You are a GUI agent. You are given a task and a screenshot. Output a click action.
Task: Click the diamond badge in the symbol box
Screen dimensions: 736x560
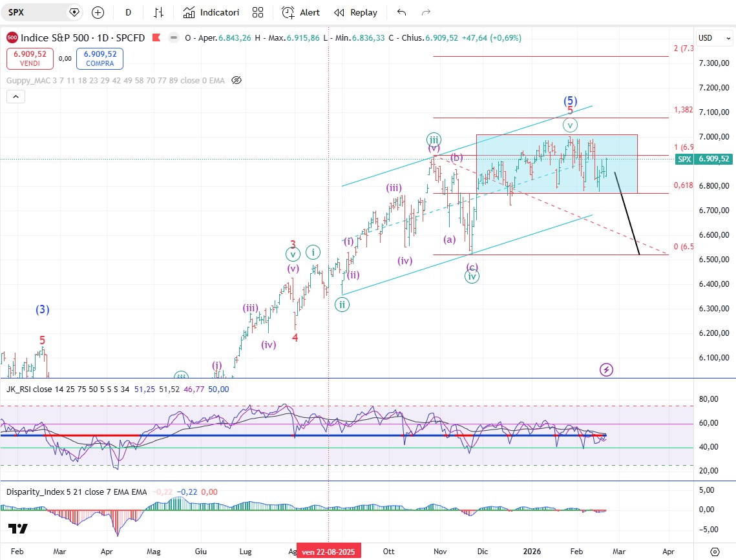coord(74,12)
